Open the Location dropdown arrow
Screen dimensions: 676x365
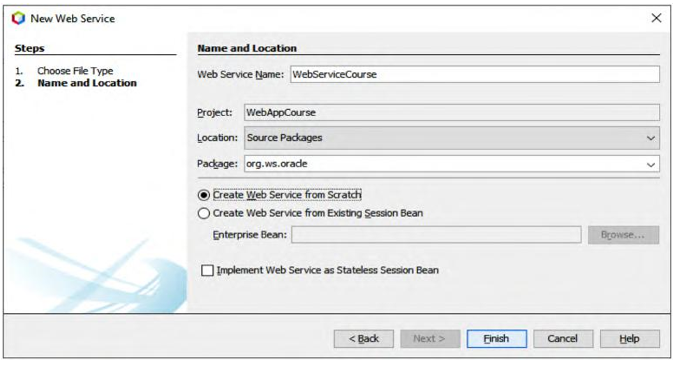pos(651,138)
